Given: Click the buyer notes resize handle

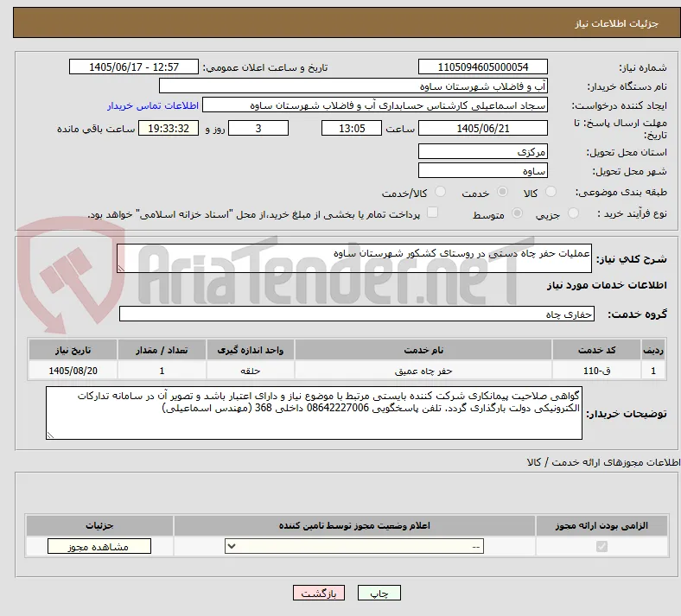Looking at the screenshot, I should click(50, 435).
